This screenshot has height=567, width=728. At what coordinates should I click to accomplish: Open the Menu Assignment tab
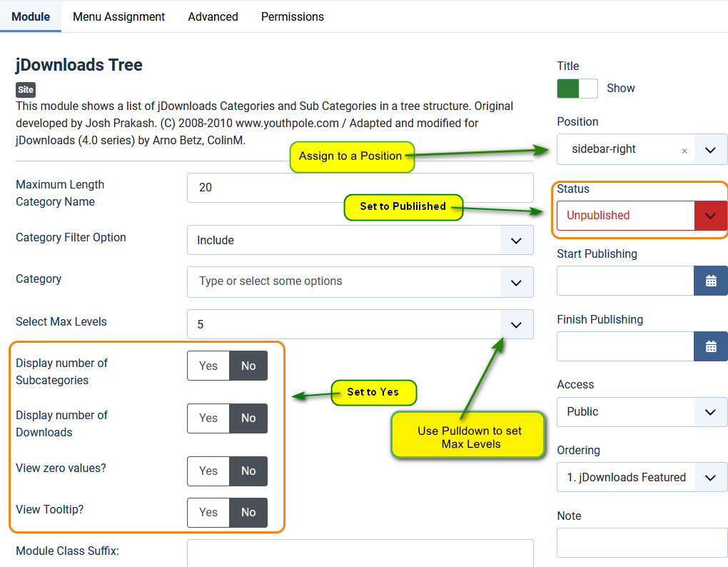[x=119, y=16]
